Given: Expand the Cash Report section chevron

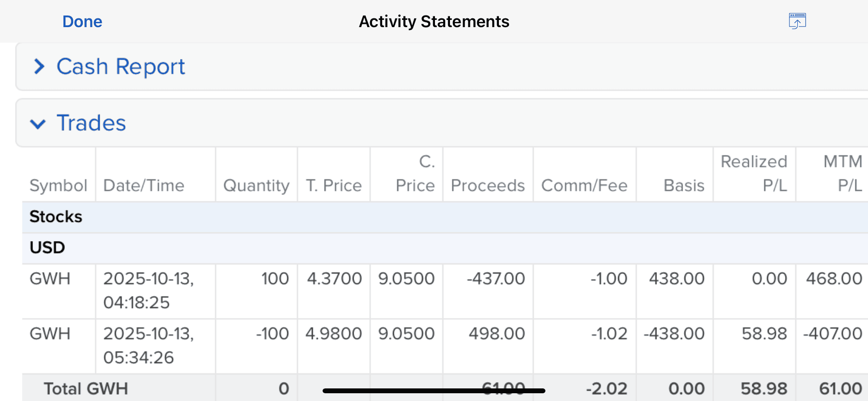Looking at the screenshot, I should (x=39, y=67).
